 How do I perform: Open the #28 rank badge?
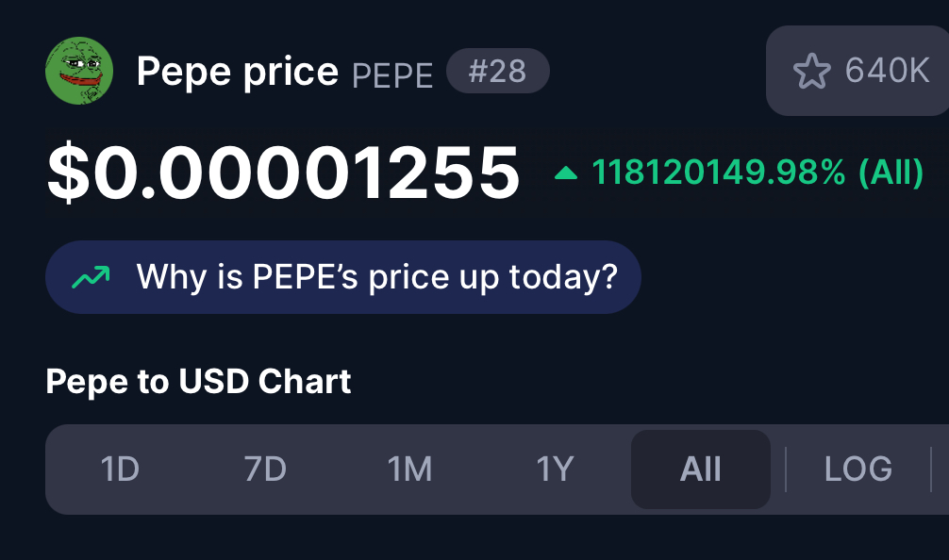click(497, 71)
